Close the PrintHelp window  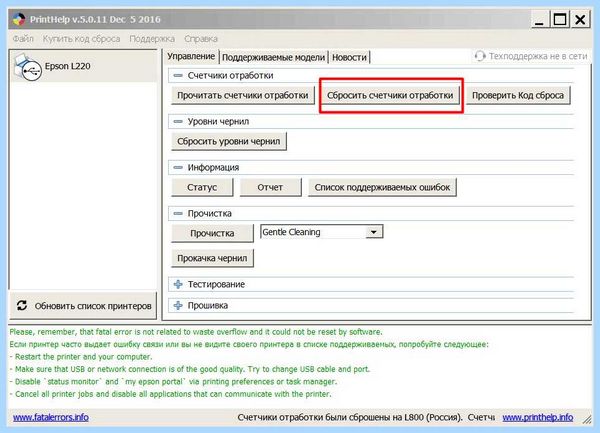(x=580, y=20)
